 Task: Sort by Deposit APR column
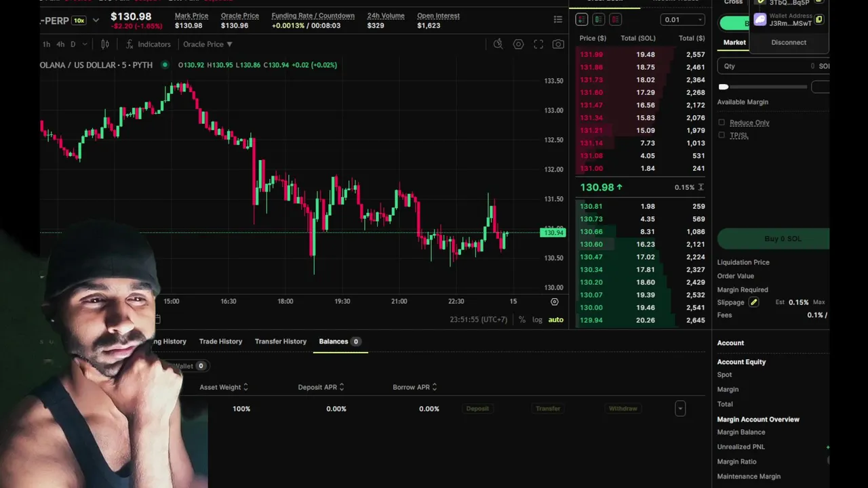coord(321,387)
